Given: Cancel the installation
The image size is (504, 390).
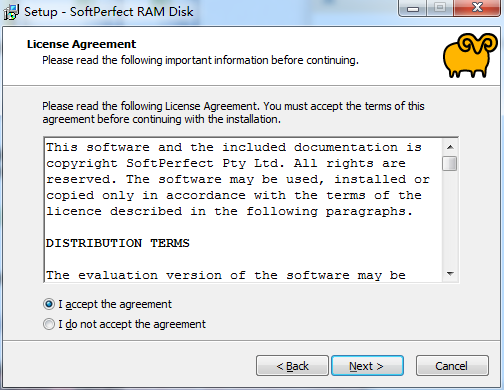Looking at the screenshot, I should (x=452, y=366).
